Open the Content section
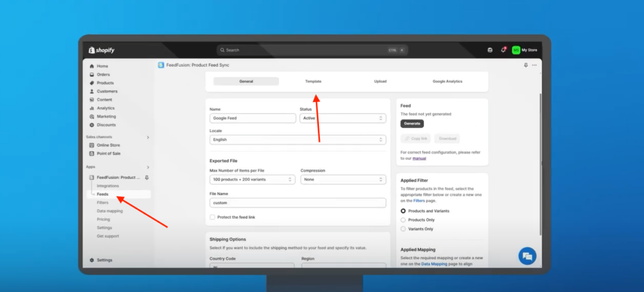This screenshot has height=292, width=644. (104, 99)
